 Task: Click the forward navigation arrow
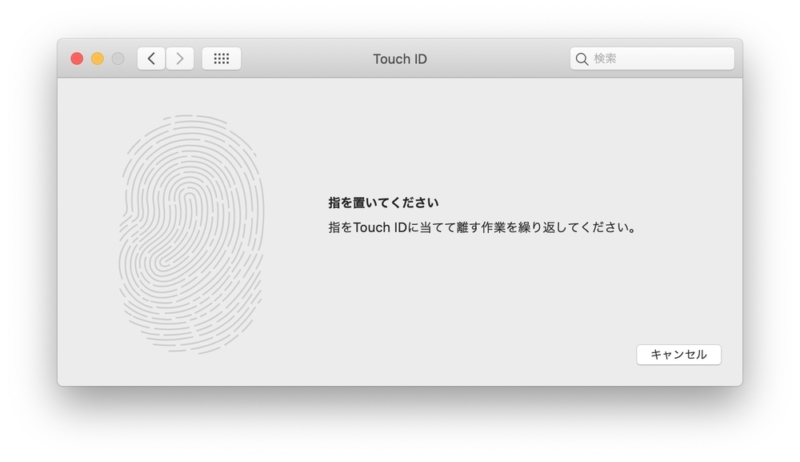[x=180, y=59]
